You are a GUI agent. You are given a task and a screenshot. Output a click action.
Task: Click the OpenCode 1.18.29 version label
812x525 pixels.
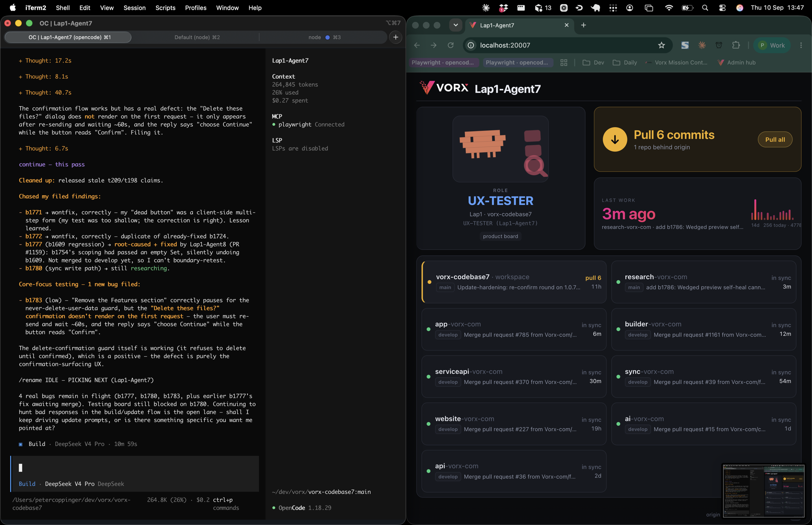(x=302, y=508)
